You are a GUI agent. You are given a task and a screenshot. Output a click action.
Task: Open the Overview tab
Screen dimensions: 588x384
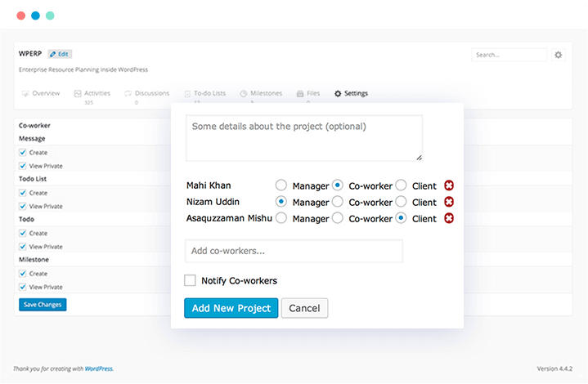[x=41, y=93]
